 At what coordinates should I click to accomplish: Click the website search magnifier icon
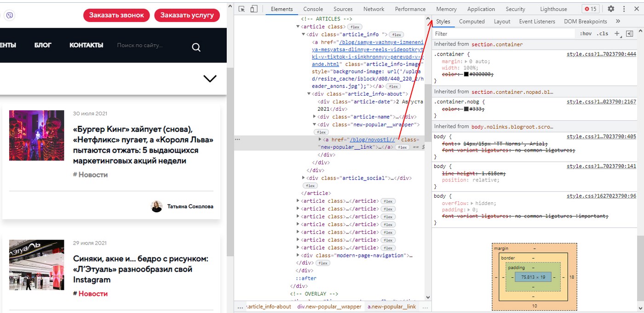pyautogui.click(x=196, y=47)
